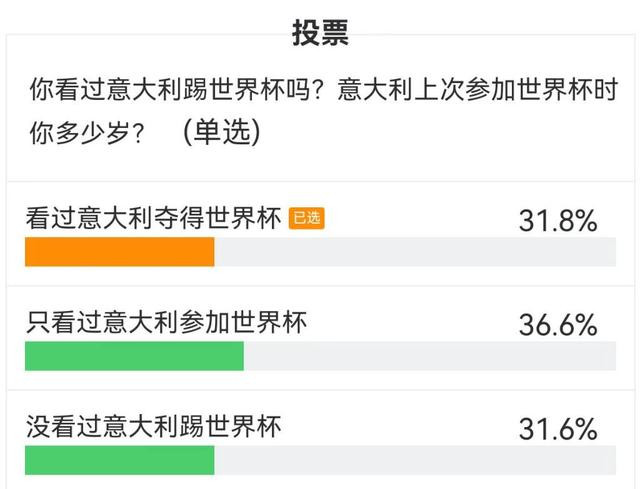Image resolution: width=640 pixels, height=489 pixels.
Task: Pick option 没看过意大利踢世界杯
Action: (154, 427)
